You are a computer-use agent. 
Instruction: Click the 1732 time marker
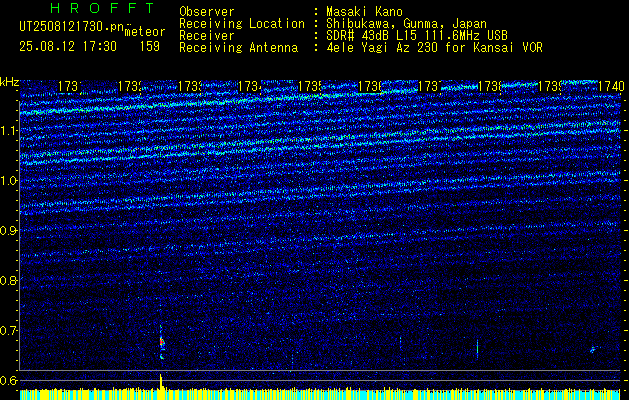130,86
